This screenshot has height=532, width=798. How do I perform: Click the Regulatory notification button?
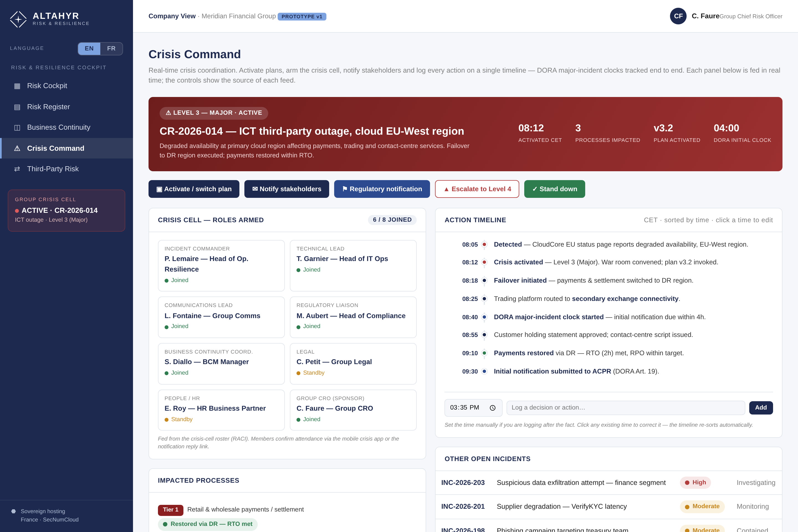[382, 189]
